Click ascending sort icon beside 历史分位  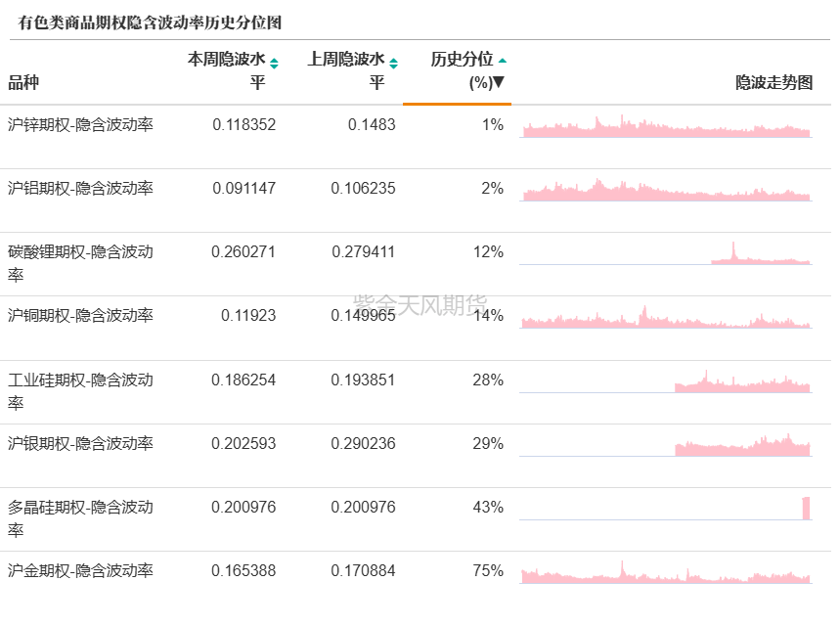(502, 61)
